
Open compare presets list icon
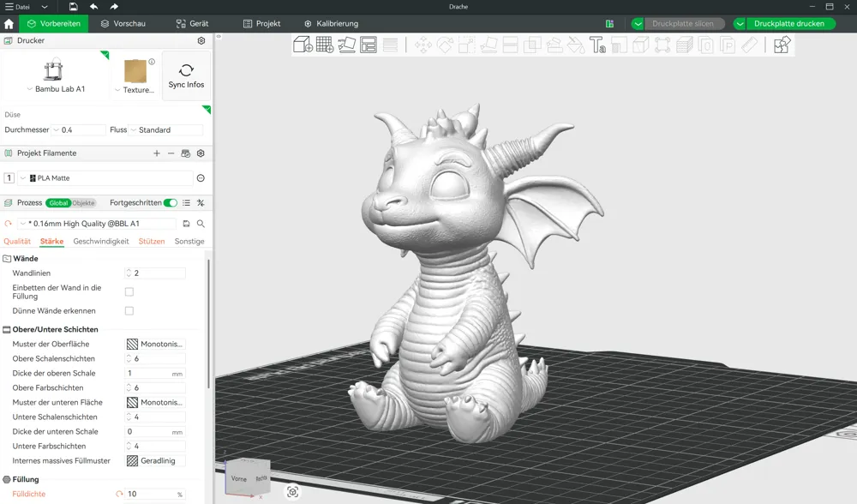pos(186,203)
